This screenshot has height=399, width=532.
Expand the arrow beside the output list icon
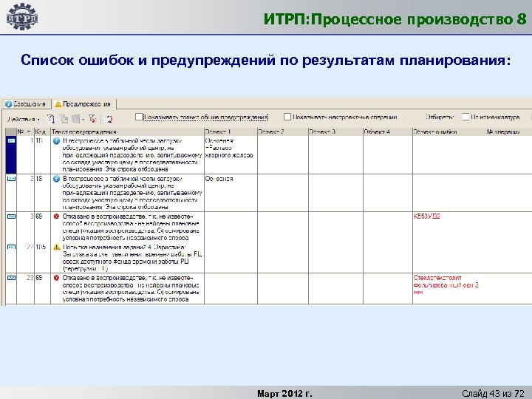coord(83,120)
